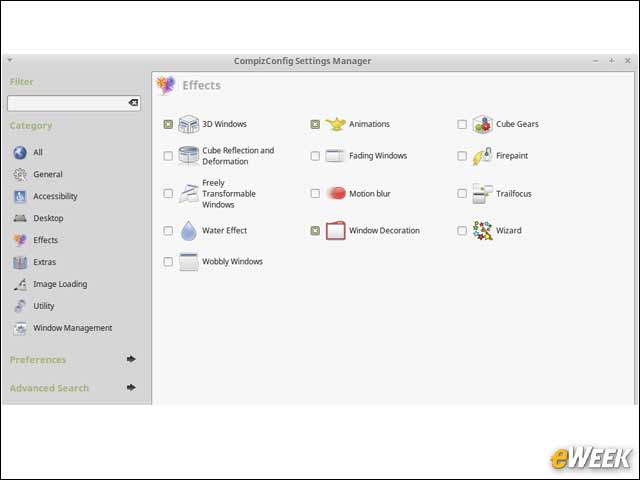The width and height of the screenshot is (640, 480).
Task: Click the Effects icon in the sidebar
Action: click(x=20, y=240)
